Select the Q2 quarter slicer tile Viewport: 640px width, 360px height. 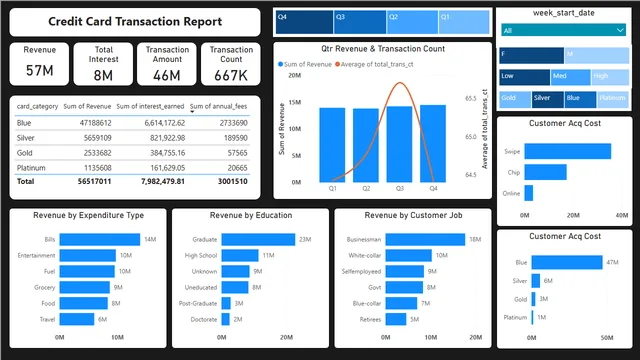(x=412, y=22)
